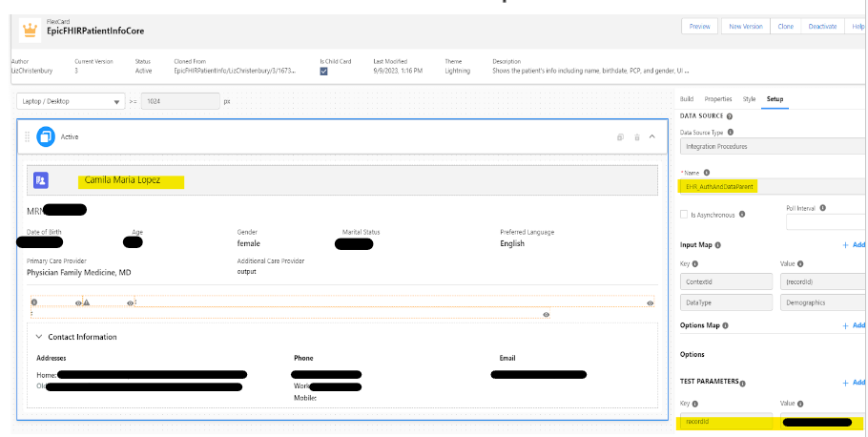Click the info icon beside Input Map
868x437 pixels.
[718, 245]
